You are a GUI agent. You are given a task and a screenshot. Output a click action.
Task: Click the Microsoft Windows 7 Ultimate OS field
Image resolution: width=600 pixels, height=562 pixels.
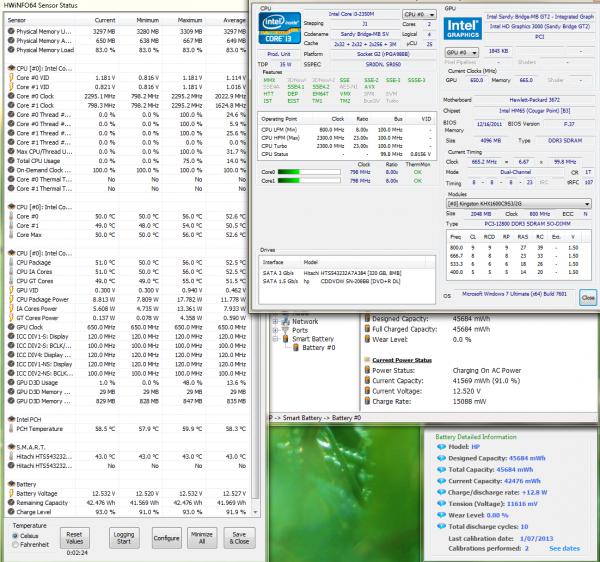pos(514,294)
